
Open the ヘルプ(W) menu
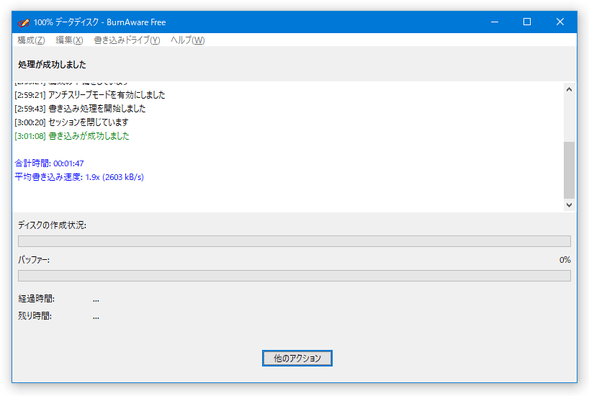click(x=187, y=40)
